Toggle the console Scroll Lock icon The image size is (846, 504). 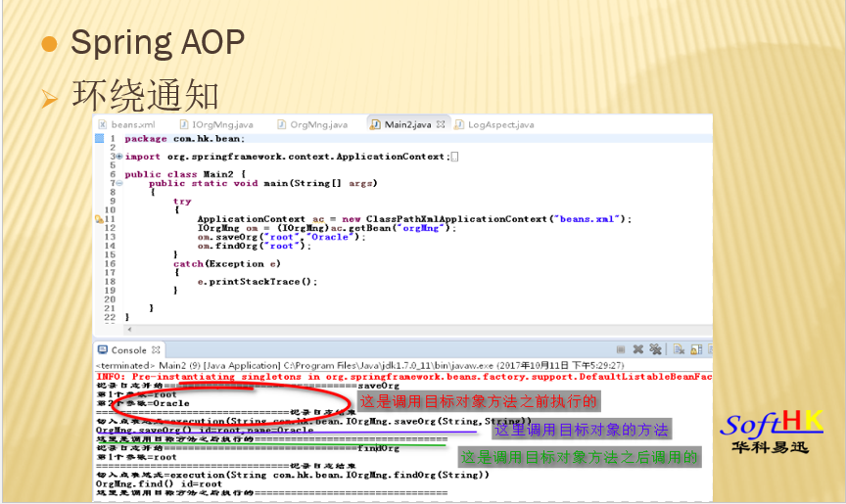(x=696, y=349)
